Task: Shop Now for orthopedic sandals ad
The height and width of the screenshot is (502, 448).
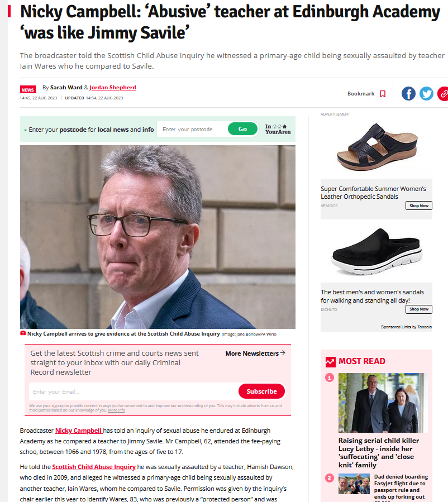Action: click(418, 205)
